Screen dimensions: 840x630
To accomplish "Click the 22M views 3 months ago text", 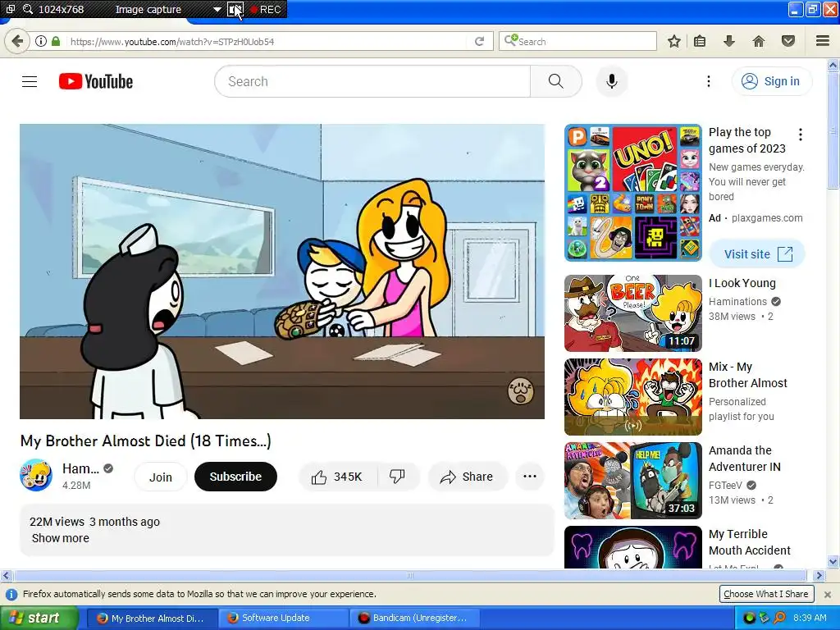I will pyautogui.click(x=95, y=522).
